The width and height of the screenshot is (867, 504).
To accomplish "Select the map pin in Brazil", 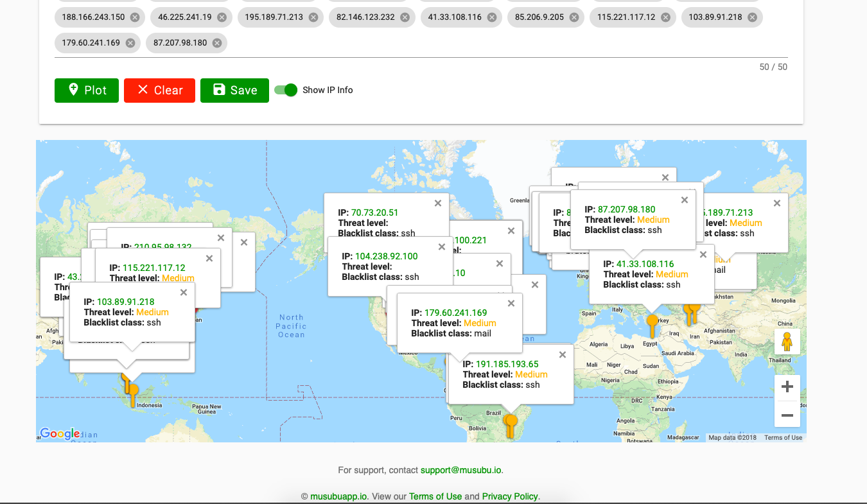I will click(511, 425).
